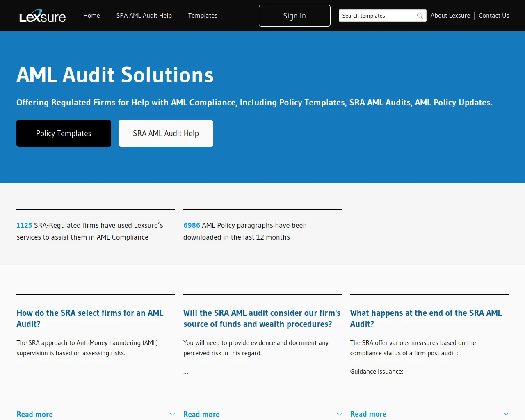Click the AML Audit Solutions heading

(x=115, y=75)
